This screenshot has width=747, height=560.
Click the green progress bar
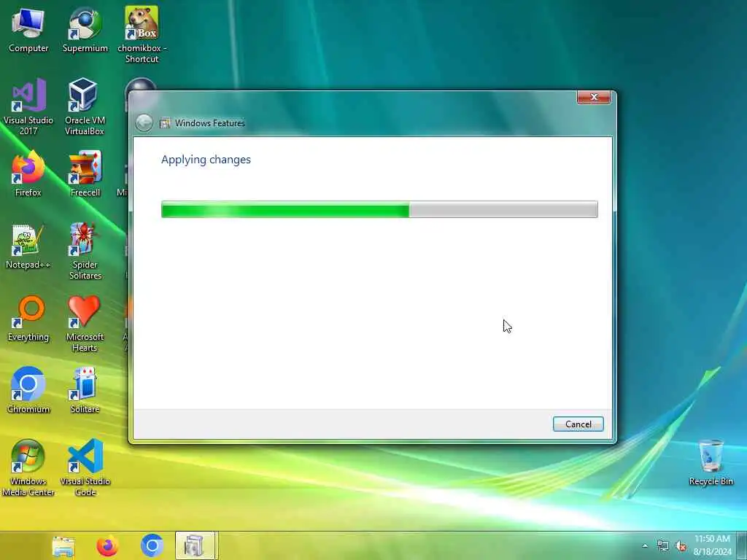[x=379, y=209]
